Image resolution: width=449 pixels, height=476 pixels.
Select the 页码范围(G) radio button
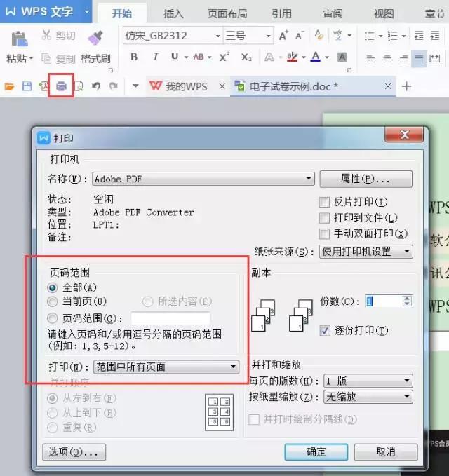pos(52,318)
